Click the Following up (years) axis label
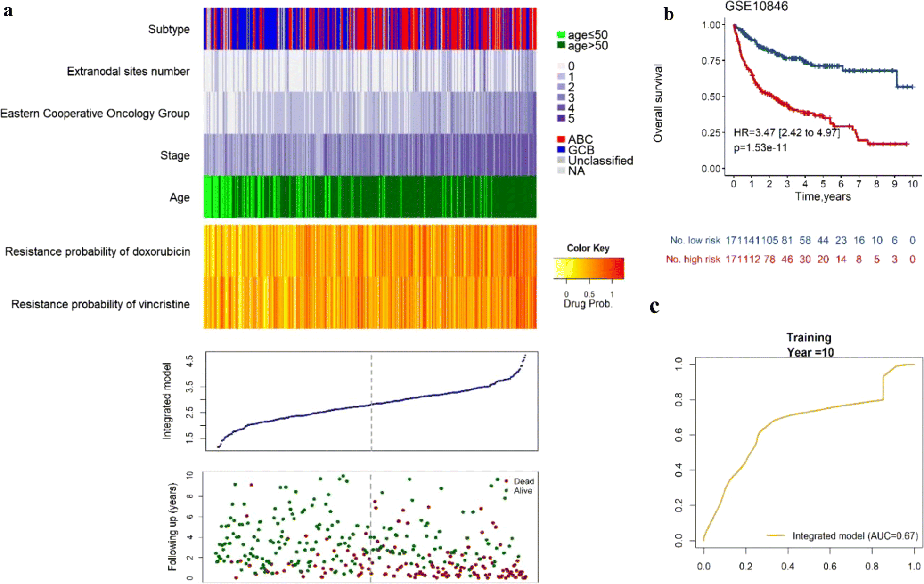The height and width of the screenshot is (584, 924). coord(173,527)
